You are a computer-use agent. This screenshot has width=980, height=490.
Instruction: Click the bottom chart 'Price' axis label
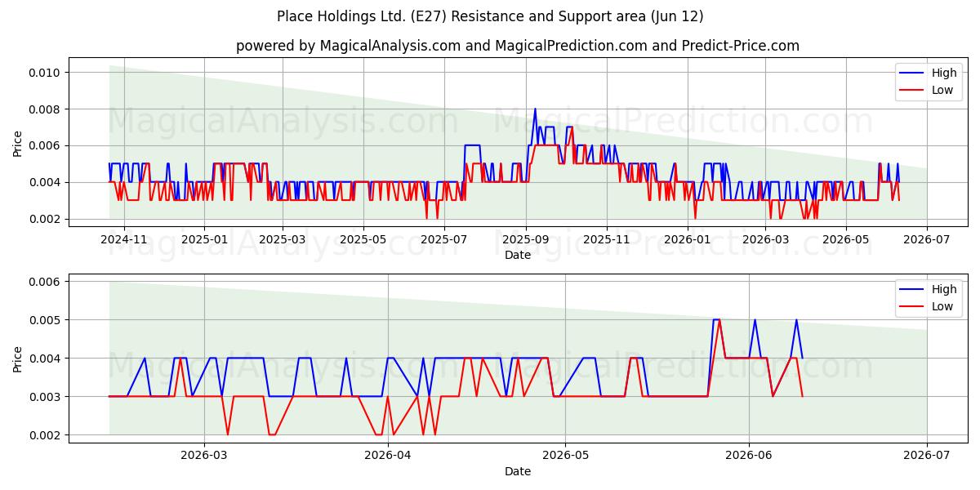click(x=18, y=358)
